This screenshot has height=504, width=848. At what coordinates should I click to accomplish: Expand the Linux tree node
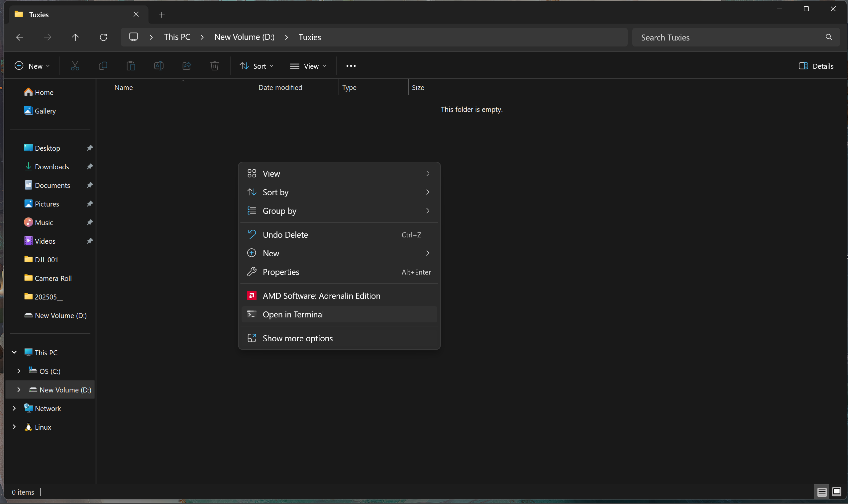(14, 427)
